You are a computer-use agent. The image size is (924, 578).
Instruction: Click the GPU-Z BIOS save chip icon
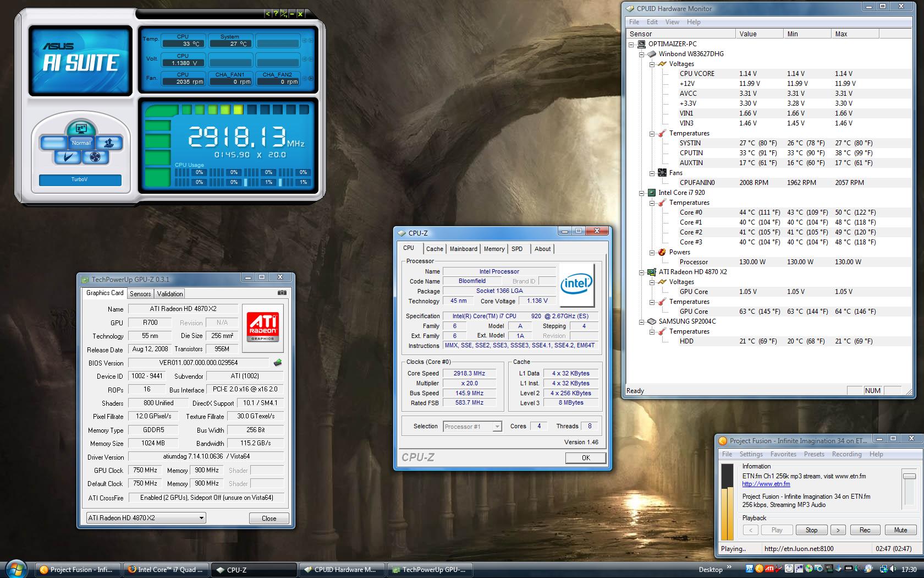[278, 363]
